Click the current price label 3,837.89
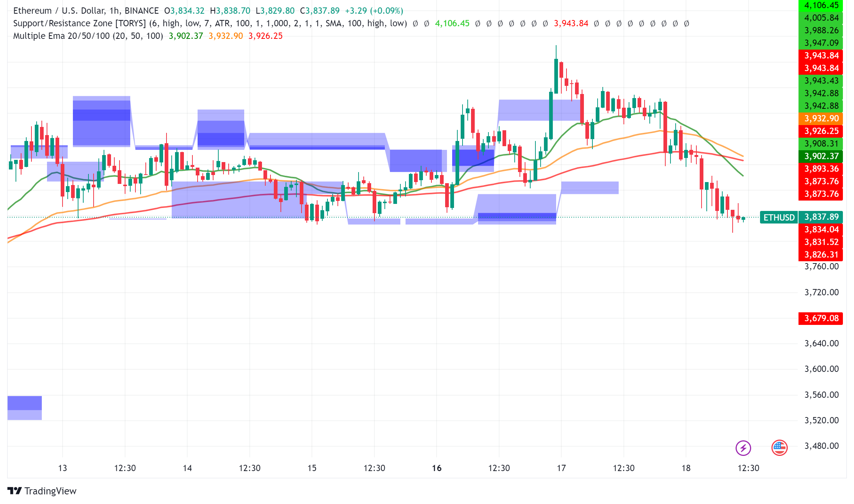 point(821,217)
